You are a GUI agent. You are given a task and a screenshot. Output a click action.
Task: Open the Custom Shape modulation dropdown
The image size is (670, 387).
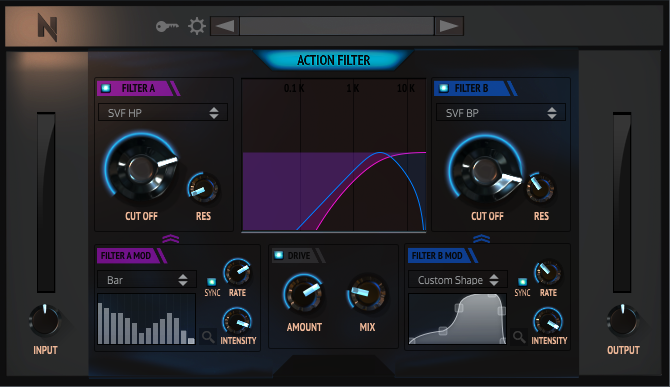coord(458,280)
